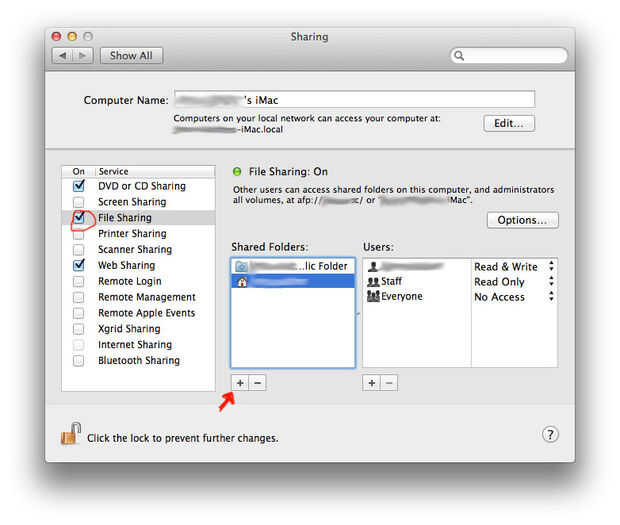The height and width of the screenshot is (525, 620).
Task: Add a user with the Users plus button
Action: coord(371,383)
